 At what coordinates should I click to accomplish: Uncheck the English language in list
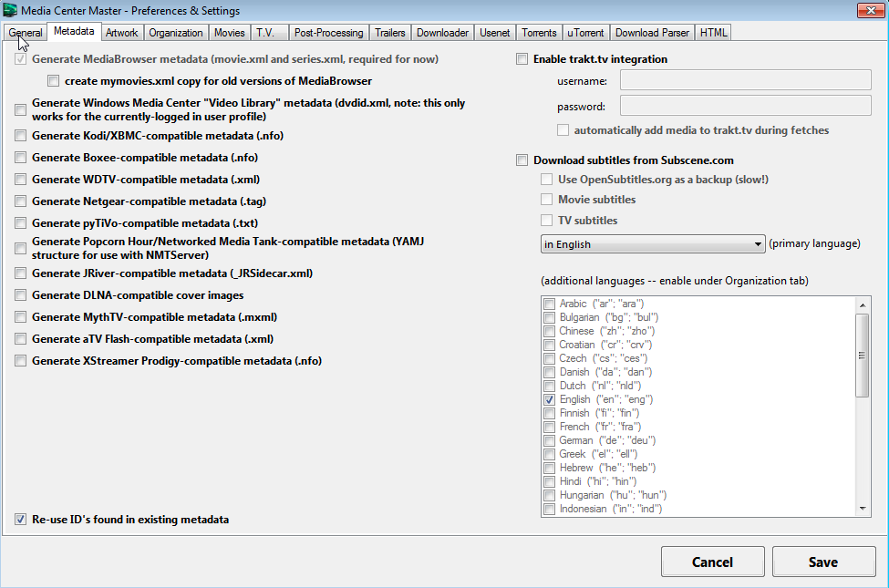[549, 399]
